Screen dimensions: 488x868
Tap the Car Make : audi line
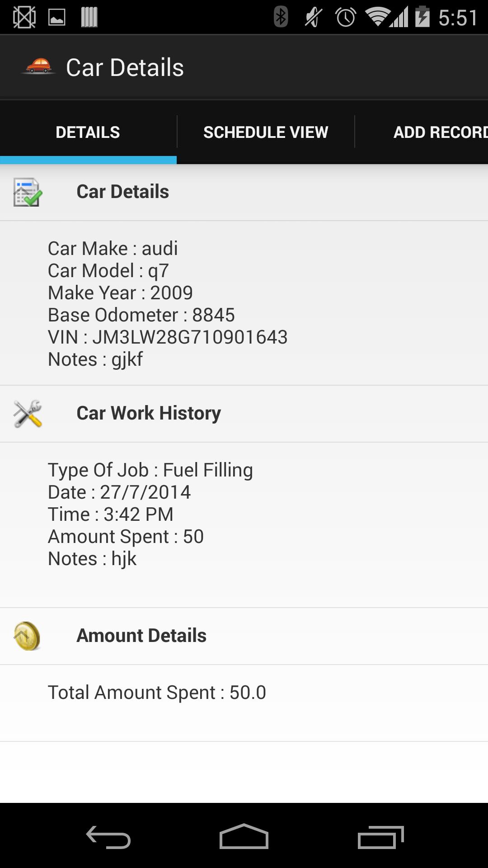coord(113,248)
